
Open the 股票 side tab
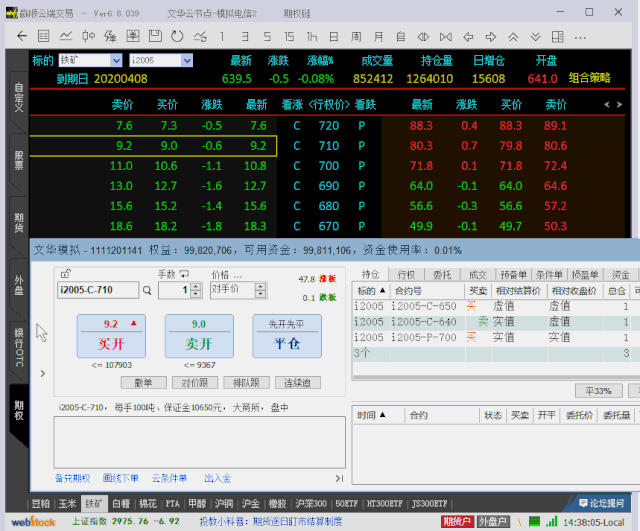coord(19,160)
